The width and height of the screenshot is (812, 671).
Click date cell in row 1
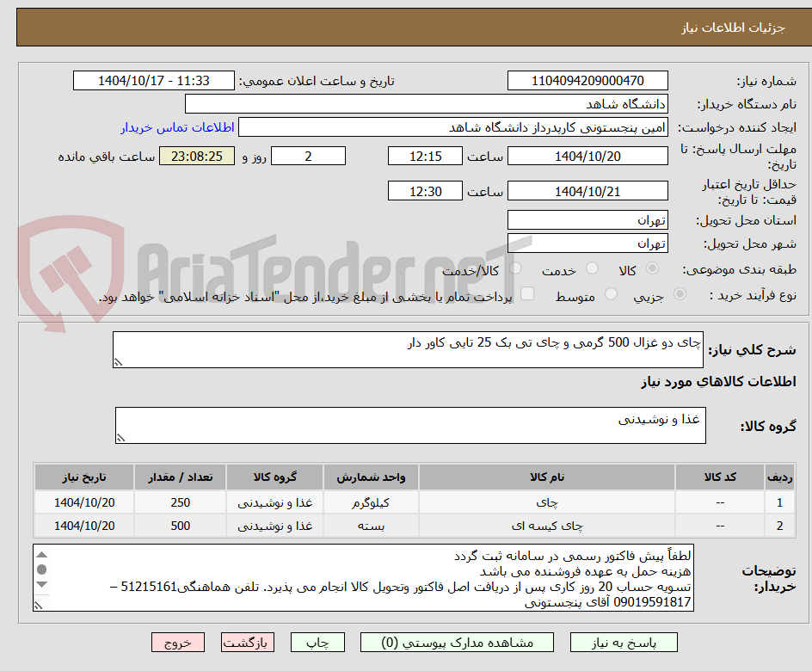[x=84, y=502]
